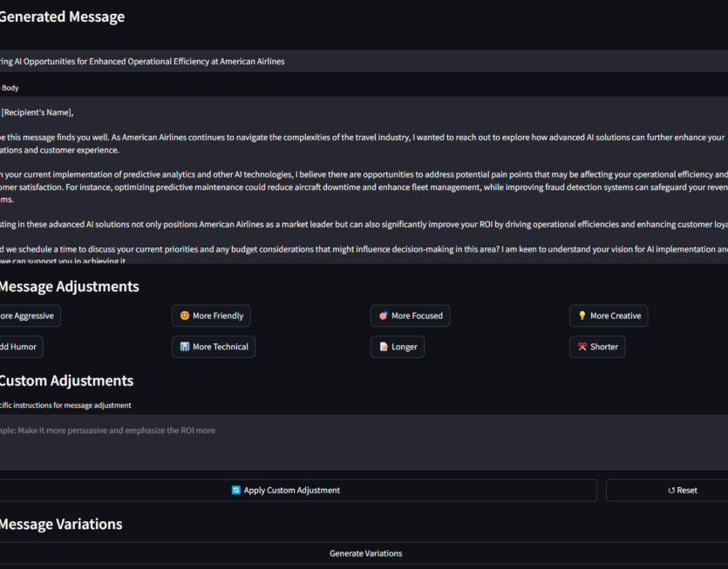The height and width of the screenshot is (569, 728).
Task: Click the Generated Message heading
Action: pyautogui.click(x=61, y=17)
